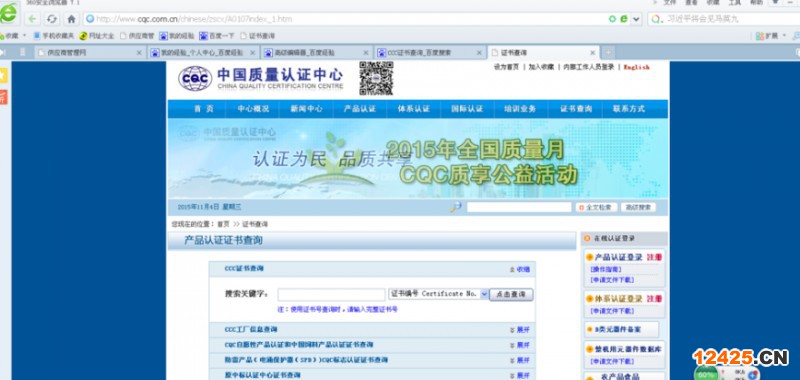This screenshot has height=380, width=800.
Task: Open the 帮助 menu
Action: pyautogui.click(x=757, y=3)
